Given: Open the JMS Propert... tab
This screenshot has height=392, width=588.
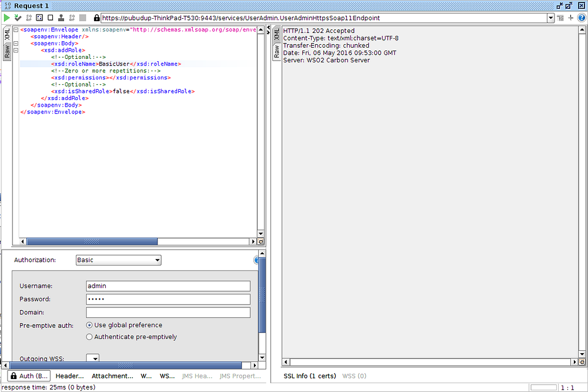Looking at the screenshot, I should point(240,376).
